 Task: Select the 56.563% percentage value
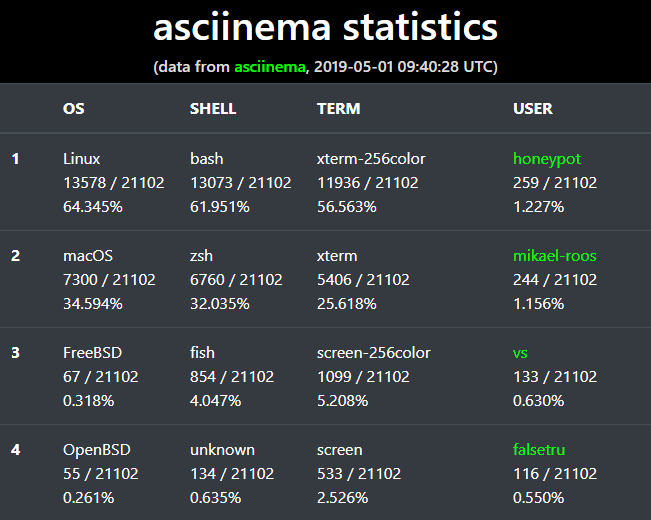point(347,207)
